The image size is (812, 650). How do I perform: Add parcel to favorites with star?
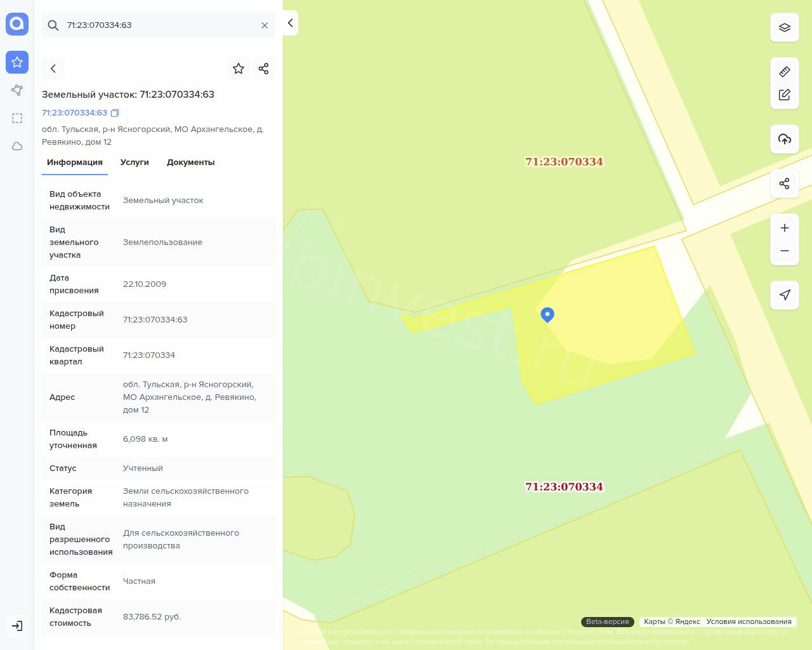pos(239,69)
